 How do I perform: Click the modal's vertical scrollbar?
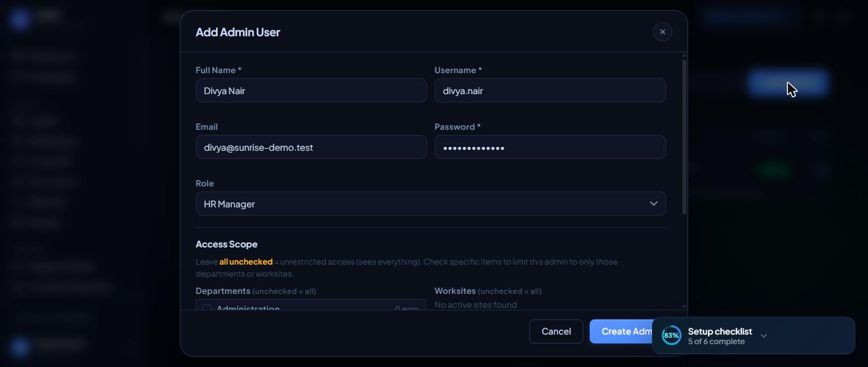click(x=684, y=137)
